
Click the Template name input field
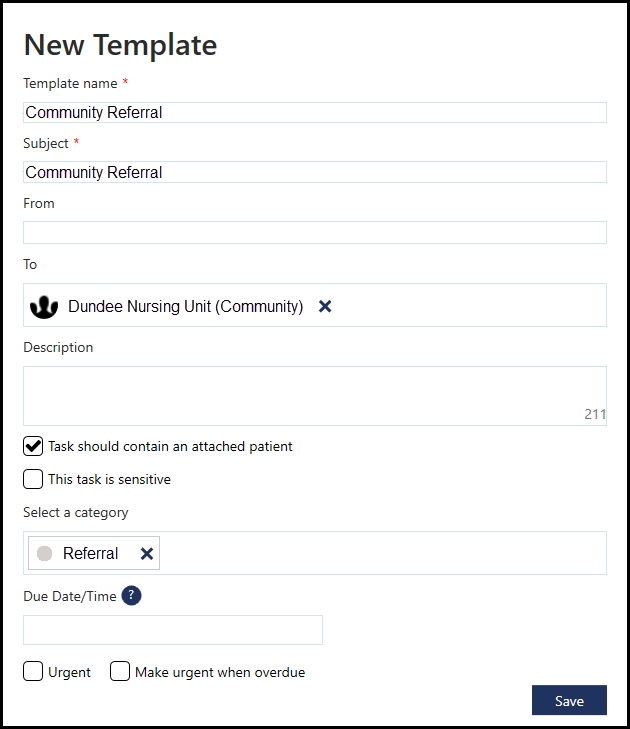[314, 113]
